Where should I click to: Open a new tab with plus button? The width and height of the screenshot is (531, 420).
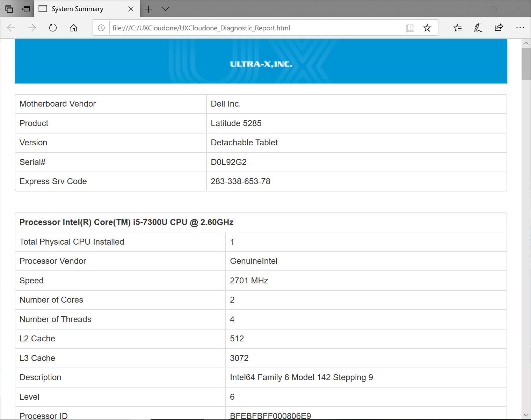tap(148, 9)
